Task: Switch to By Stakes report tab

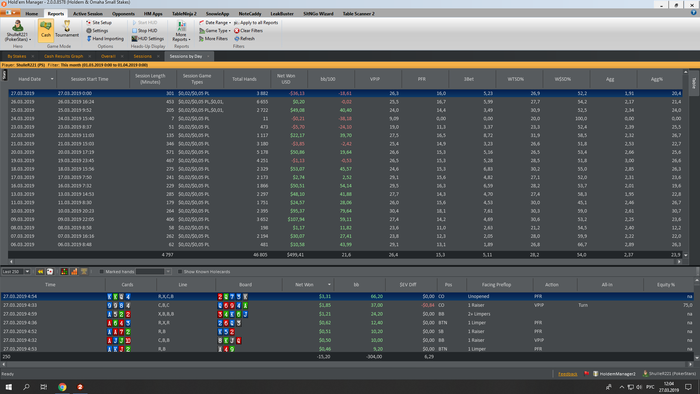Action: [x=17, y=56]
